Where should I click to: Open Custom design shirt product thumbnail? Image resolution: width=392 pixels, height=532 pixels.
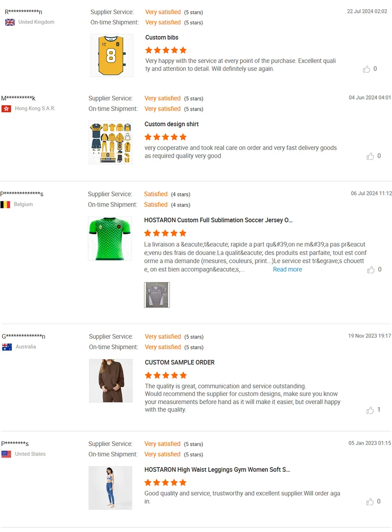click(110, 142)
